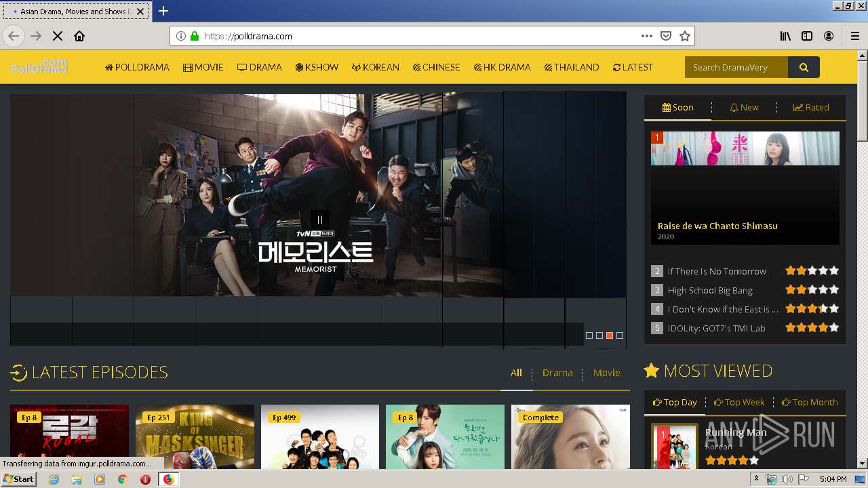The height and width of the screenshot is (488, 868).
Task: Show Top Week most viewed
Action: 739,402
